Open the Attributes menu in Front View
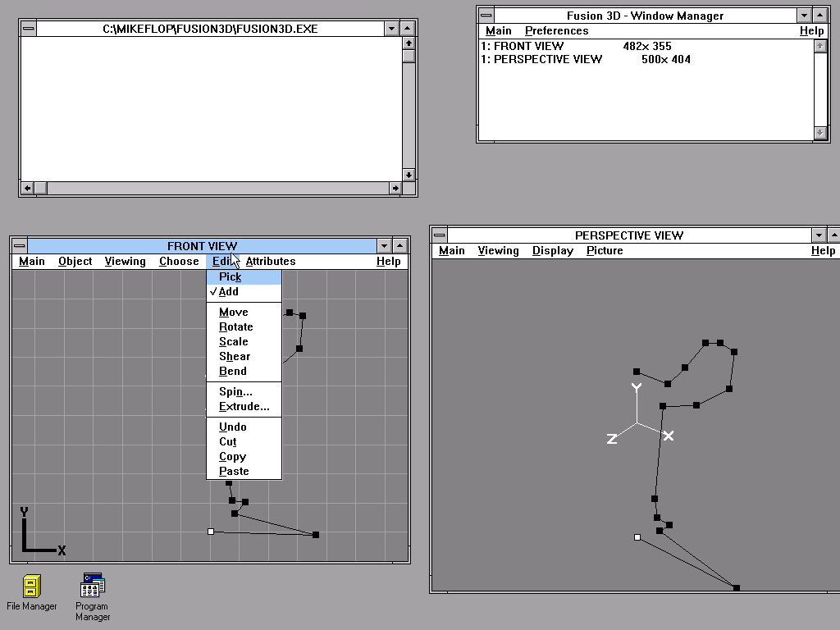The height and width of the screenshot is (630, 840). click(271, 262)
